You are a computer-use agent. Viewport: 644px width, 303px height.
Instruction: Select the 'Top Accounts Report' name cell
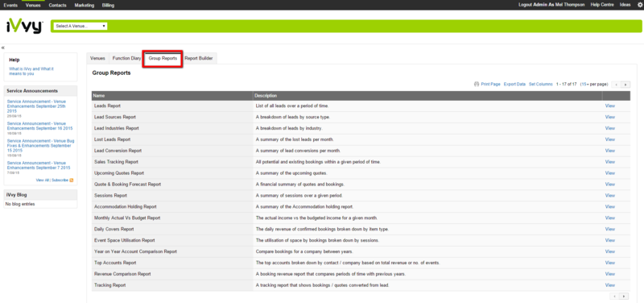point(172,263)
